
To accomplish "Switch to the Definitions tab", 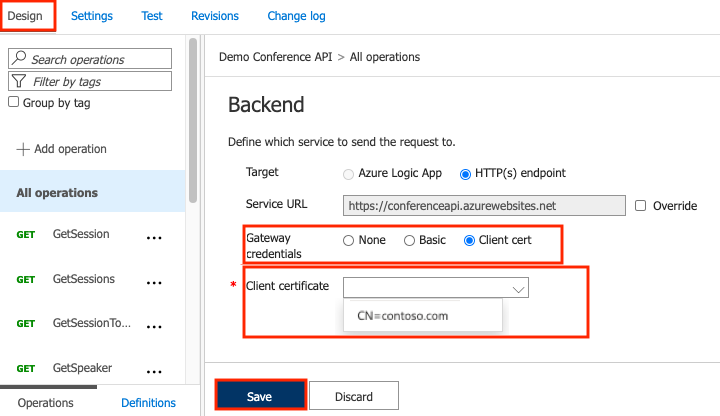I will pyautogui.click(x=148, y=403).
